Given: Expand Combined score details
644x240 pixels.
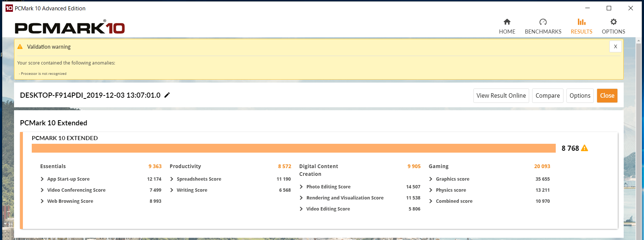Looking at the screenshot, I should 431,201.
